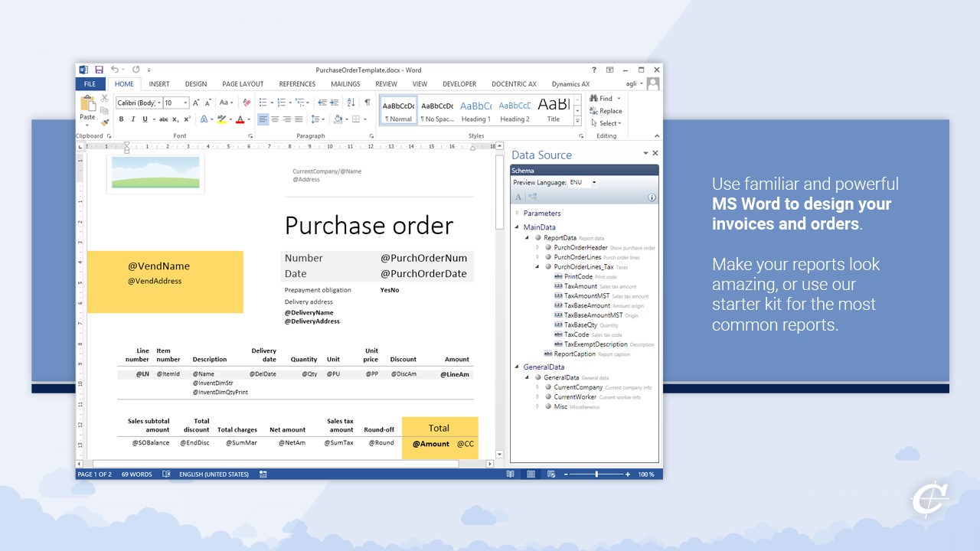Viewport: 980px width, 551px height.
Task: Click the Sort A-Z icon
Action: [350, 103]
